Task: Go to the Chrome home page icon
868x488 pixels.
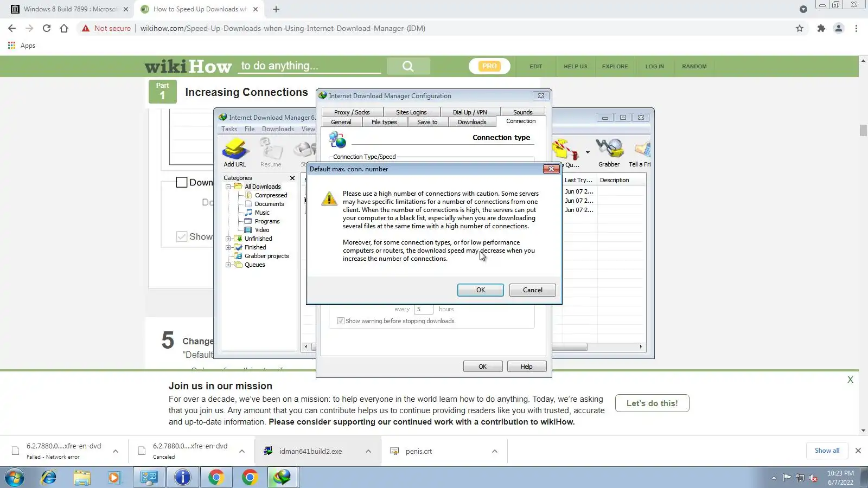Action: click(64, 28)
